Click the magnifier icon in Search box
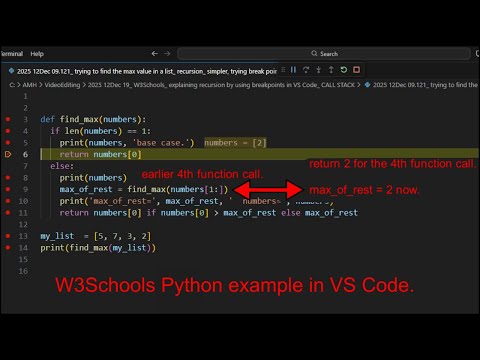 tap(314, 53)
